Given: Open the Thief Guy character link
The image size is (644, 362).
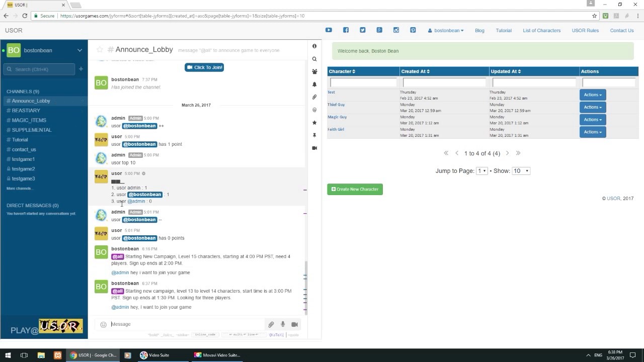Looking at the screenshot, I should point(336,105).
